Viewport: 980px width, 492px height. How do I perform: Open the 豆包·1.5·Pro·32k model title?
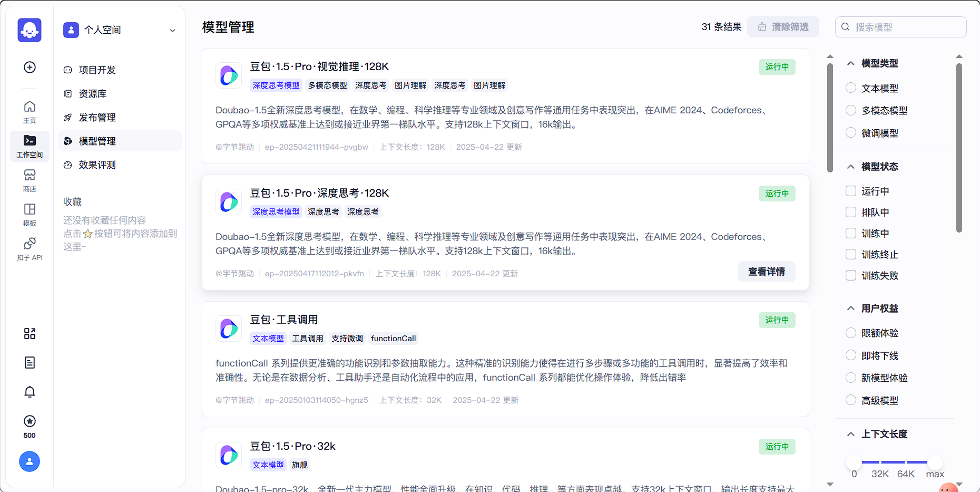tap(292, 446)
